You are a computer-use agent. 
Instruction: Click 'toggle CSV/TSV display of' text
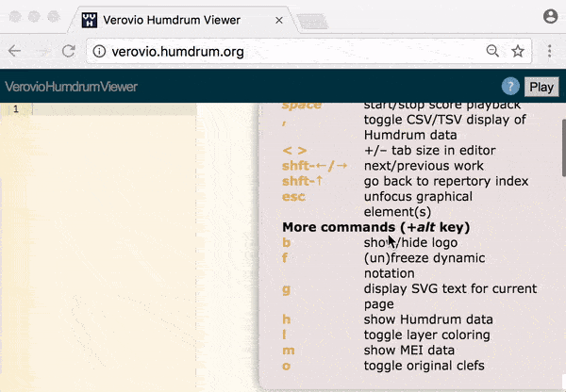445,120
